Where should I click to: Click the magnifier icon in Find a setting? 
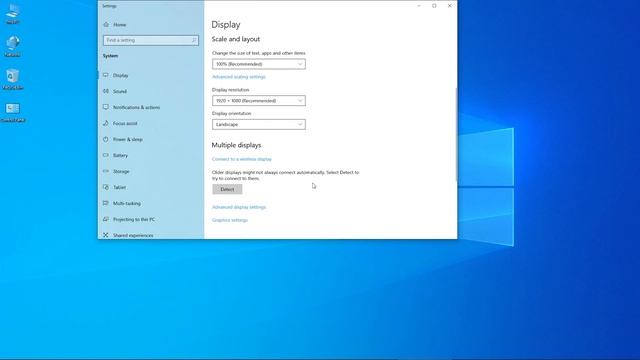coord(194,40)
